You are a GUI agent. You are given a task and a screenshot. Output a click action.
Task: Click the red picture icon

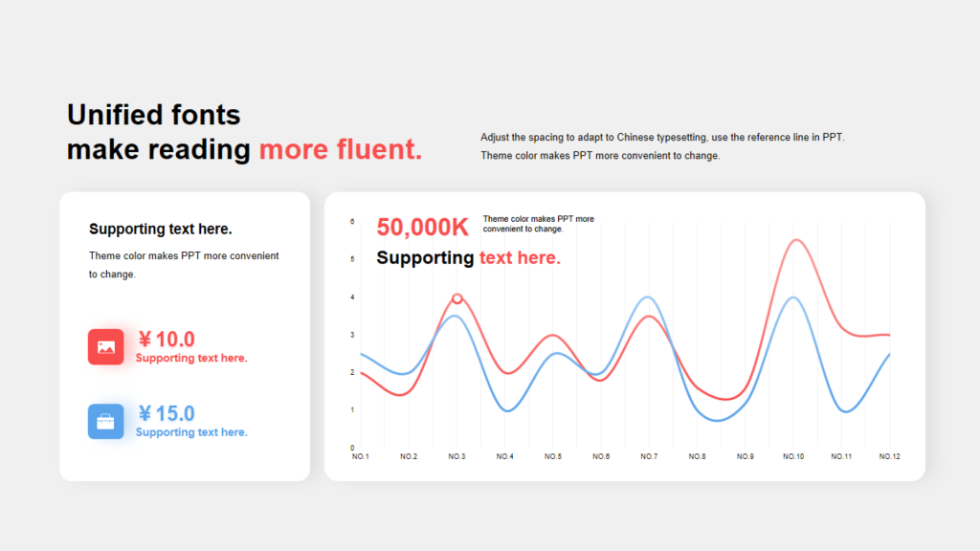click(106, 346)
